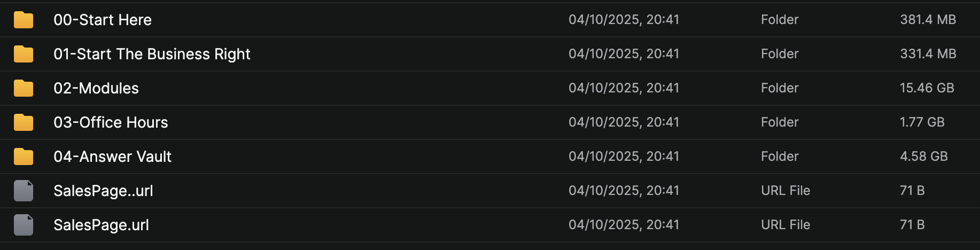Open the 01-Start The Business Right folder name
980x250 pixels.
(x=152, y=54)
